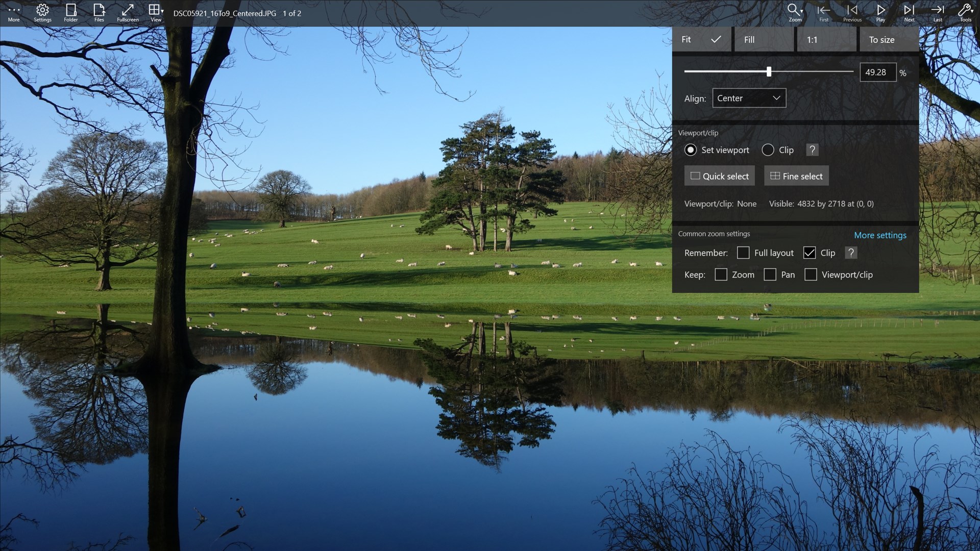The width and height of the screenshot is (980, 551).
Task: Jump to the Last image
Action: click(x=938, y=13)
